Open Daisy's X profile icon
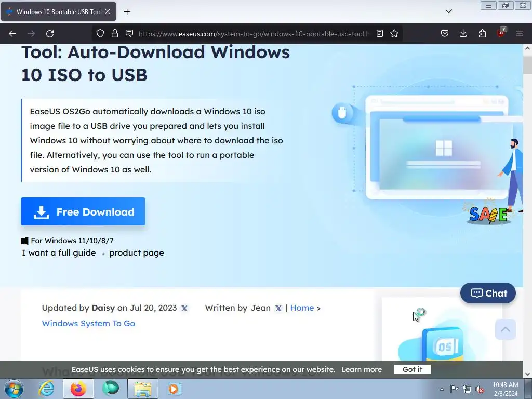Image resolution: width=532 pixels, height=399 pixels. pos(184,308)
